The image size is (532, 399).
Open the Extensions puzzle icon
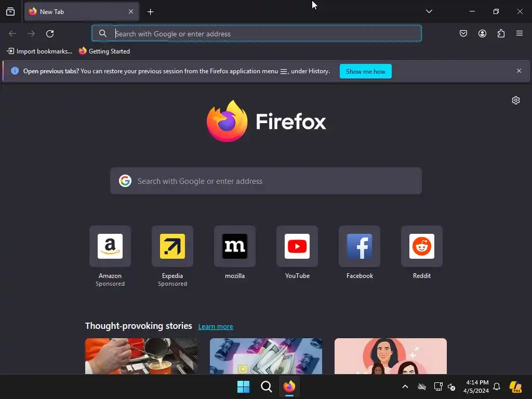[x=501, y=33]
